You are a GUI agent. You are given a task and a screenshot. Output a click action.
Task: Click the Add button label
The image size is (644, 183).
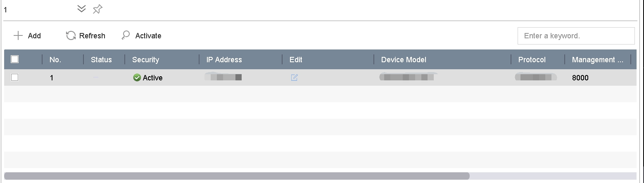tap(34, 36)
